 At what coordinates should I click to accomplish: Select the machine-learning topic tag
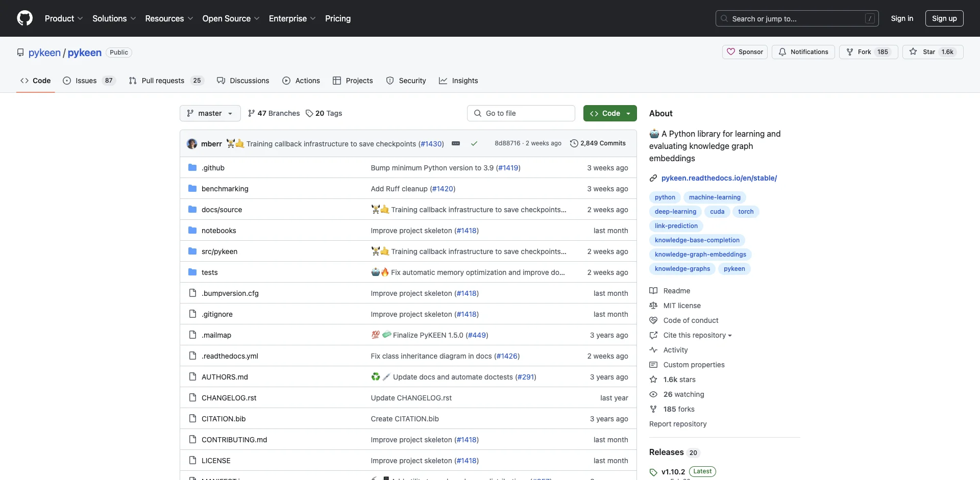point(715,197)
